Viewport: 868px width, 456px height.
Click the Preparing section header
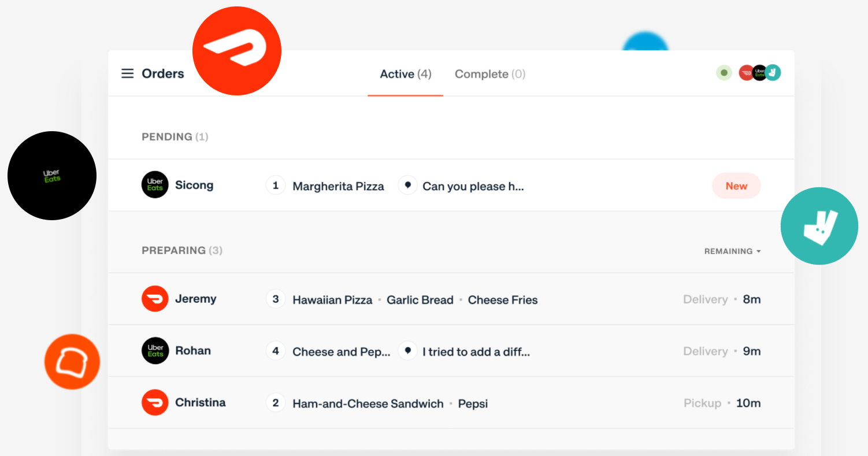[x=181, y=250]
